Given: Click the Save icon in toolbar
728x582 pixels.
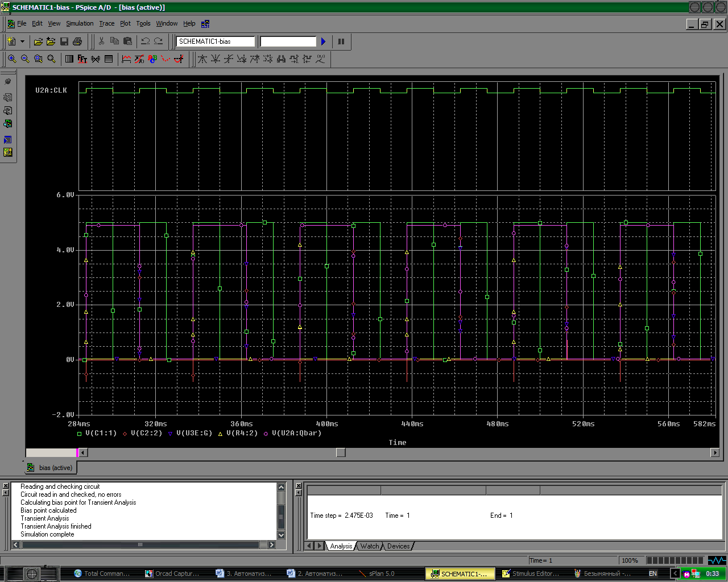Looking at the screenshot, I should point(64,41).
